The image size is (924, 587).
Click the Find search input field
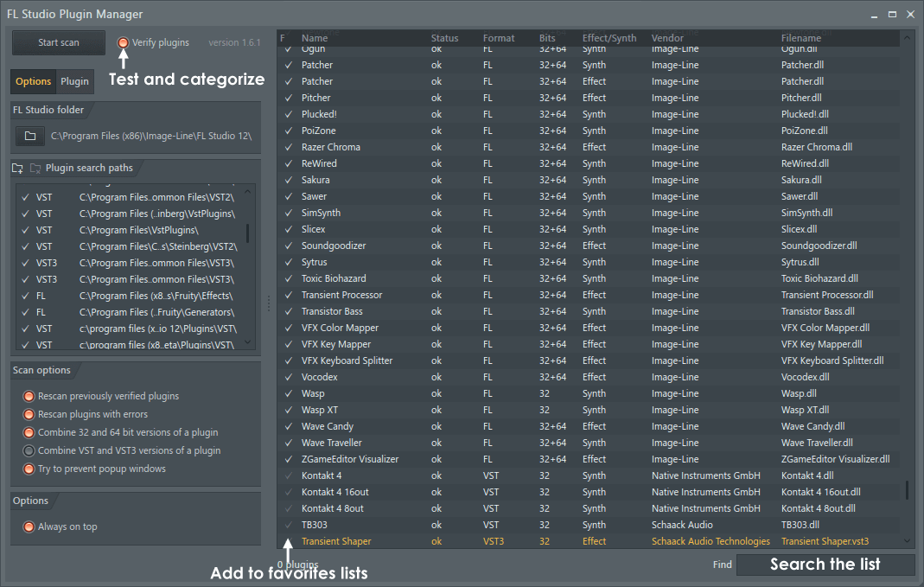pos(825,565)
